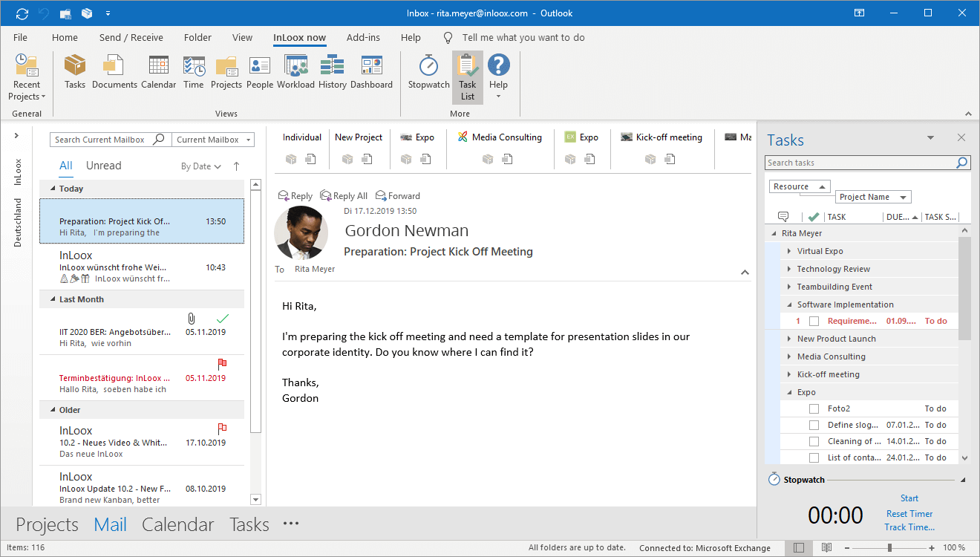
Task: Toggle the Task List ribbon button
Action: tap(467, 76)
